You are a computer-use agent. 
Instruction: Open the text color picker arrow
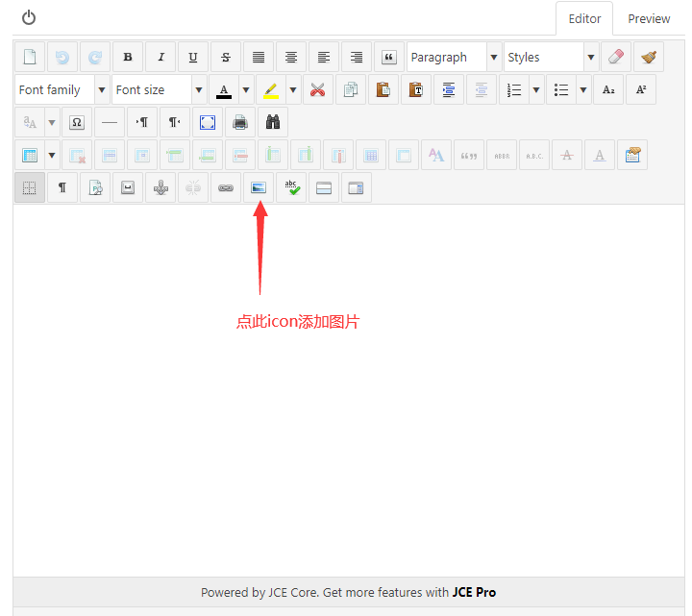[246, 90]
